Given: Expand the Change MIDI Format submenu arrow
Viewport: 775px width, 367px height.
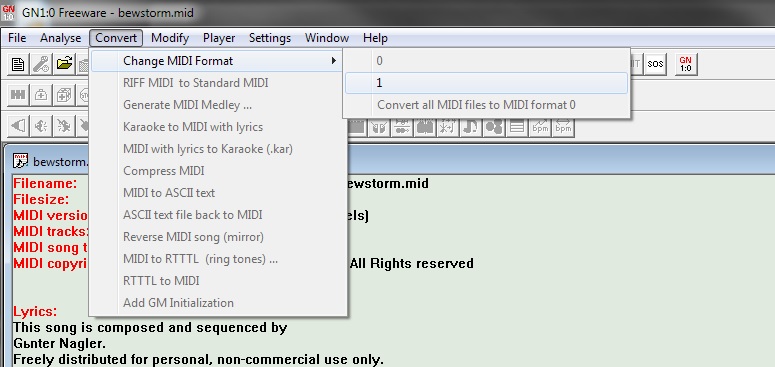Looking at the screenshot, I should [x=334, y=61].
